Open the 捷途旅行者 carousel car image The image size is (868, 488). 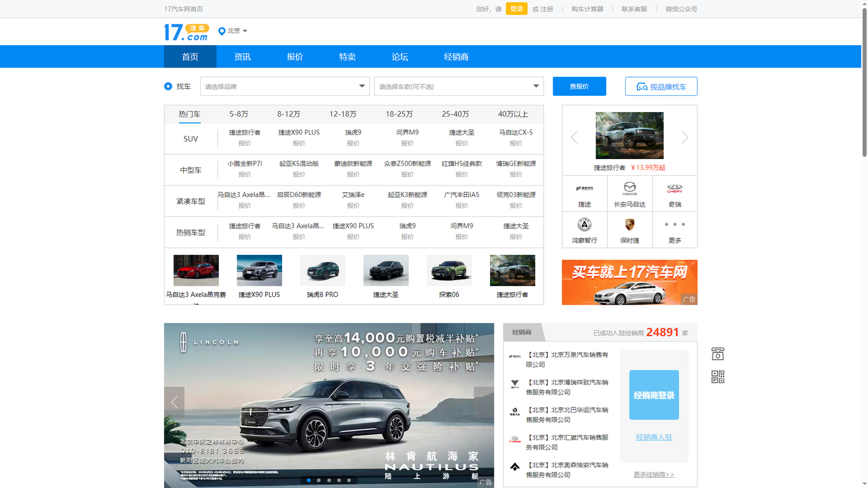(x=629, y=136)
